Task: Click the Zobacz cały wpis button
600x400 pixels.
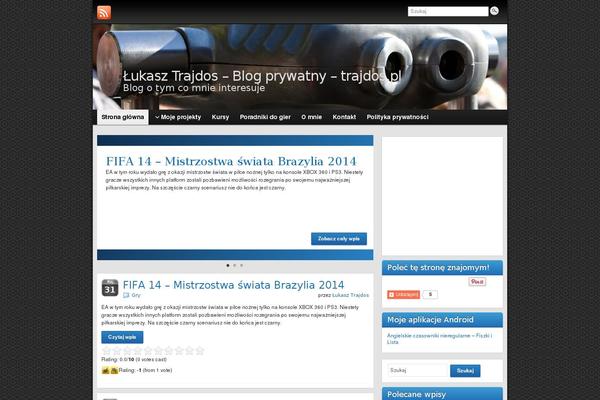Action: click(339, 238)
